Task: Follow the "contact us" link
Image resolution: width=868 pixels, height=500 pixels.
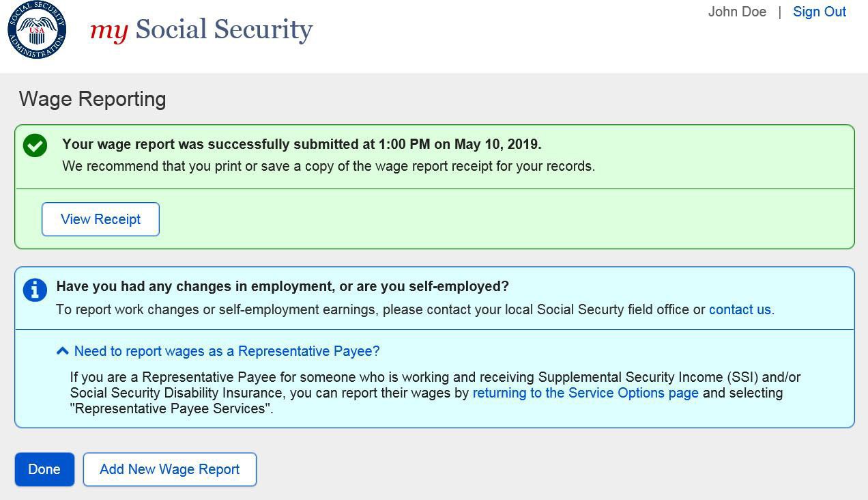Action: coord(739,309)
